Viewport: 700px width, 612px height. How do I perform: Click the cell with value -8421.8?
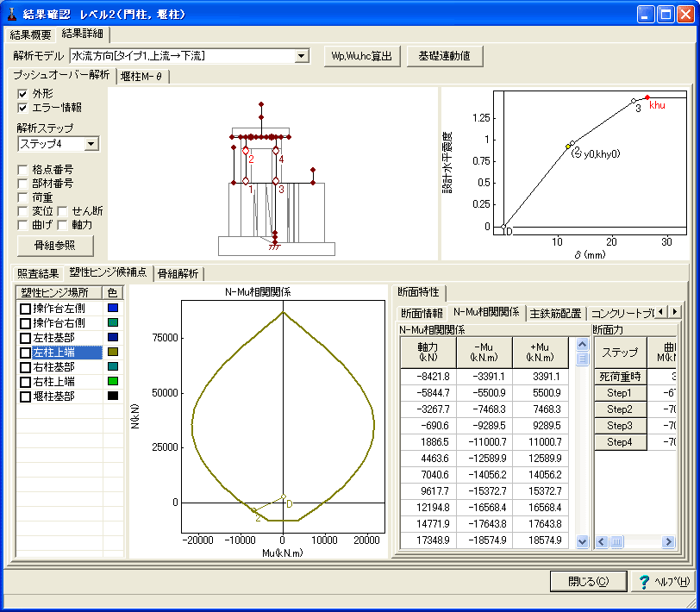click(428, 377)
